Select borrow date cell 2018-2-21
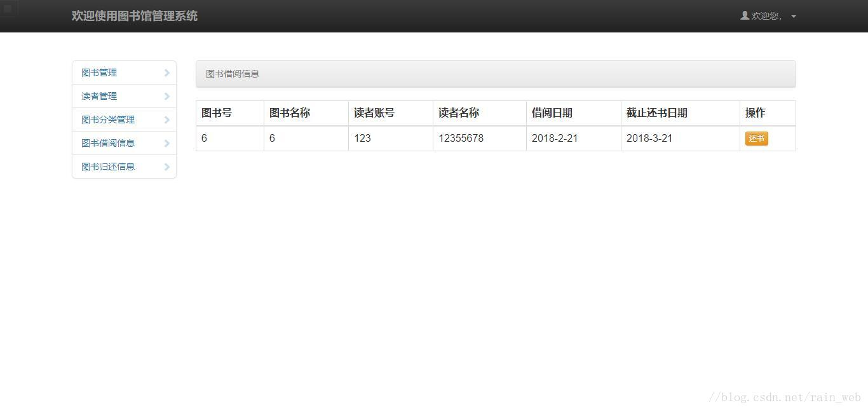Screen dimensions: 868x410 point(574,138)
